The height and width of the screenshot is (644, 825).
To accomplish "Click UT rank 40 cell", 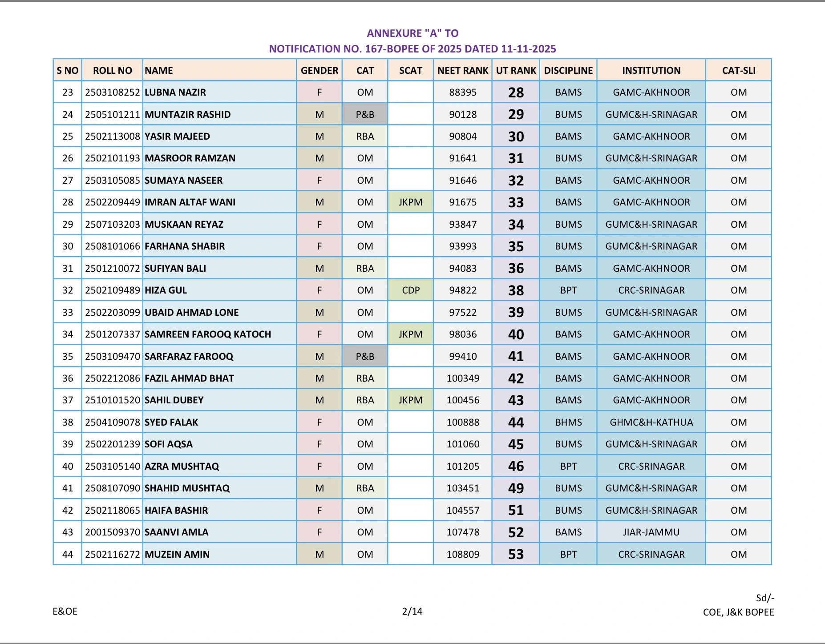I will point(516,334).
